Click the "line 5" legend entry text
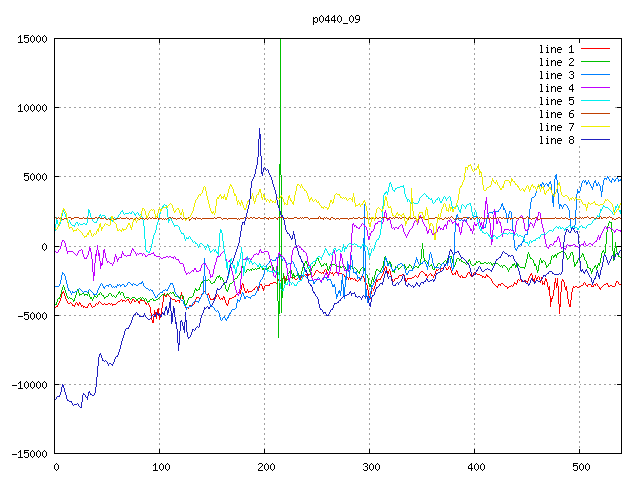The height and width of the screenshot is (480, 640). (557, 101)
